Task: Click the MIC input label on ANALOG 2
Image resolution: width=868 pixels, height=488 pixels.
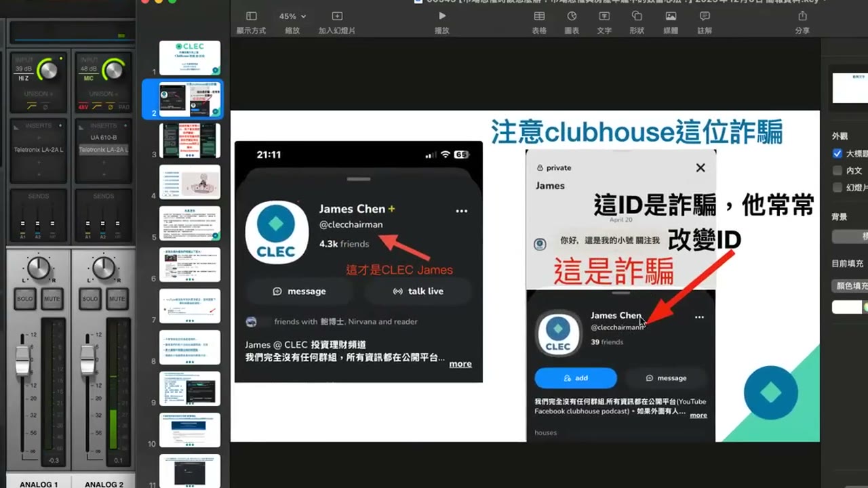Action: [88, 79]
